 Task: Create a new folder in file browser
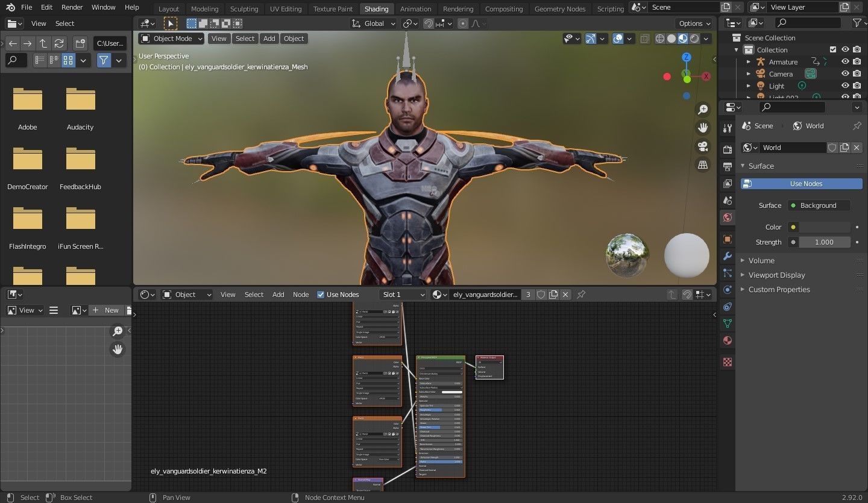80,43
